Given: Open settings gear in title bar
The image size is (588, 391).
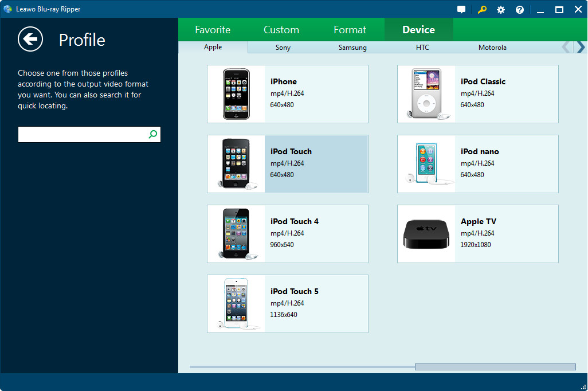Looking at the screenshot, I should (x=501, y=10).
